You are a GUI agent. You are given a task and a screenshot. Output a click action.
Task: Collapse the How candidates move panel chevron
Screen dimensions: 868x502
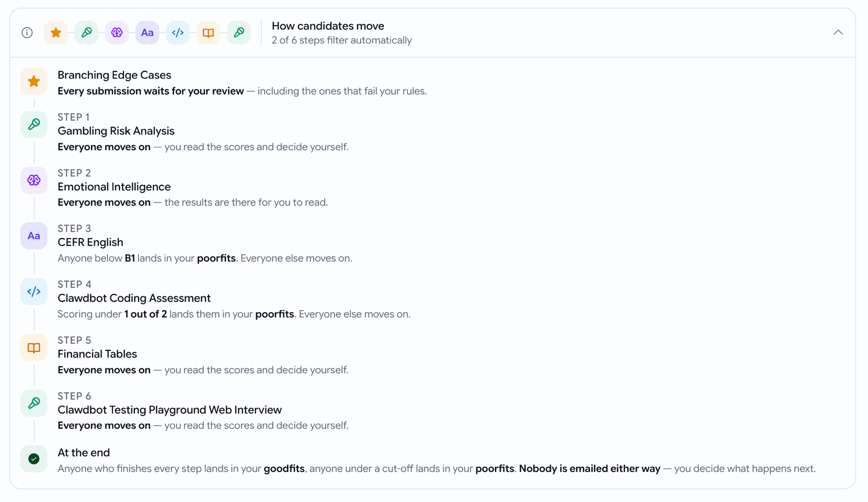coord(838,33)
